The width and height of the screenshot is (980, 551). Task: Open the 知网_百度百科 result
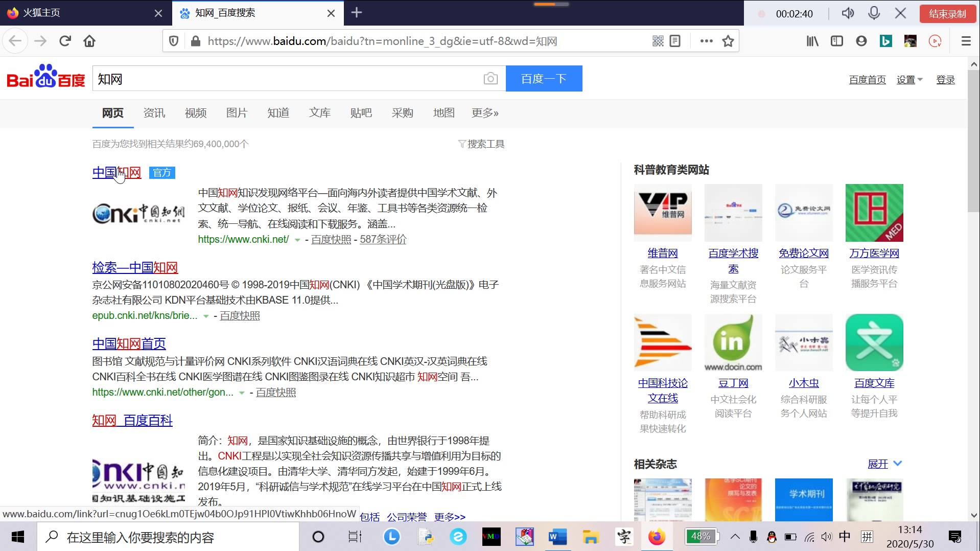point(132,420)
